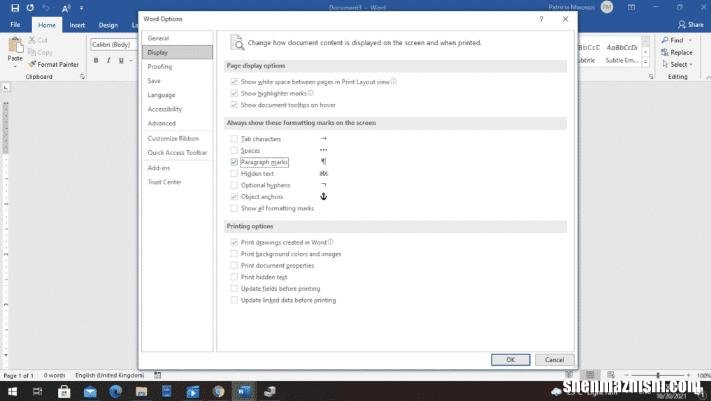Click Share button in Word ribbon
Viewport: 711px width, 401px height.
691,24
